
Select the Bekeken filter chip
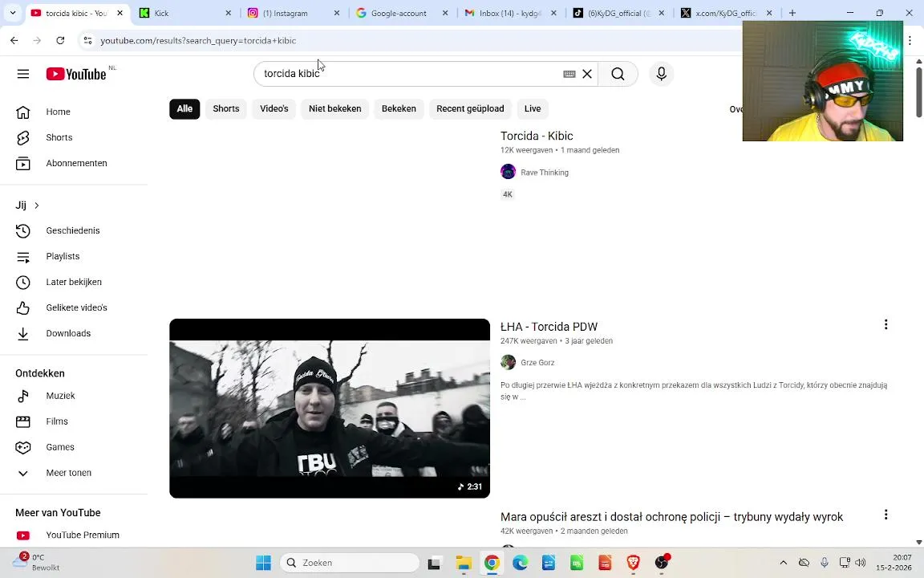[399, 108]
